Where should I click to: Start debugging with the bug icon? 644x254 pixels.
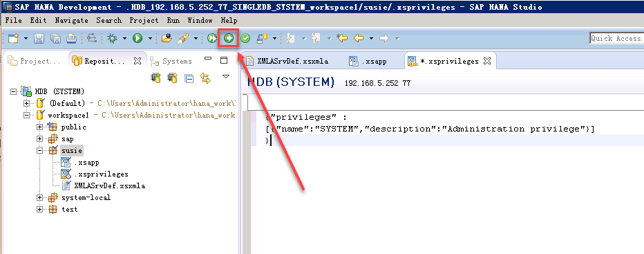[x=112, y=38]
